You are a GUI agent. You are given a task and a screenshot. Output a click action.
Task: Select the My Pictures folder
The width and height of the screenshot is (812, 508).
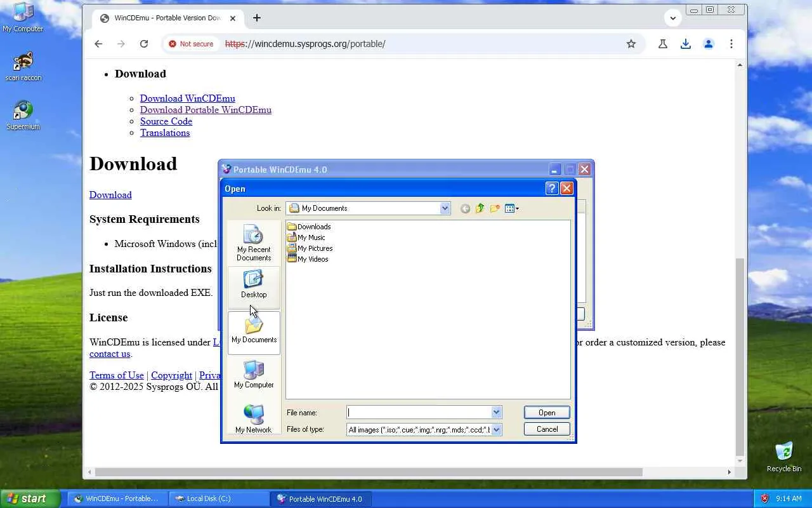pos(310,248)
